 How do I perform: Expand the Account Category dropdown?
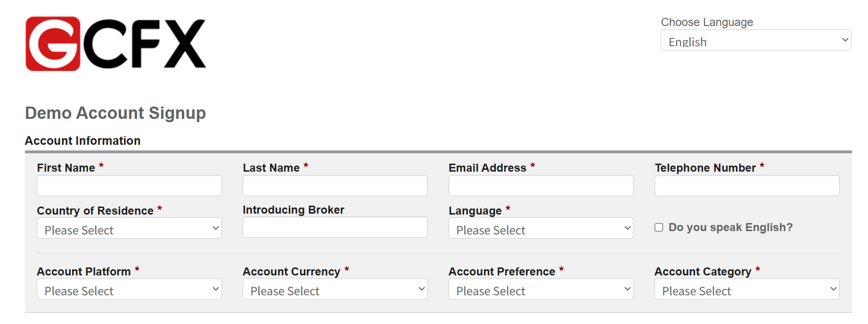coord(747,289)
